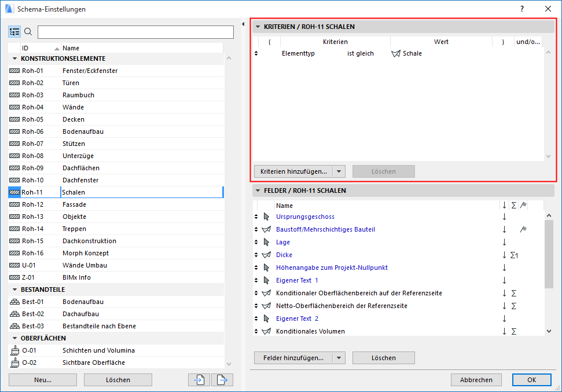
Task: Click drag handle of Dicke field
Action: click(x=256, y=255)
